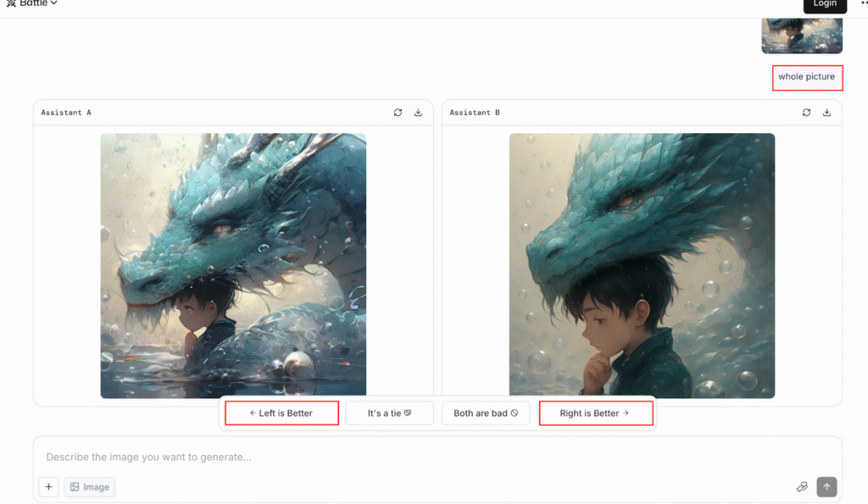Viewport: 868px width, 504px height.
Task: Open Assistant B's generated dragon image
Action: (x=642, y=265)
